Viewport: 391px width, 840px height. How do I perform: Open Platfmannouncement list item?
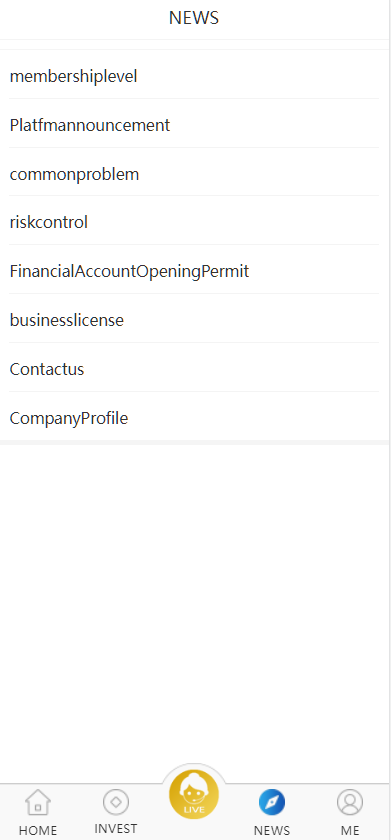194,125
